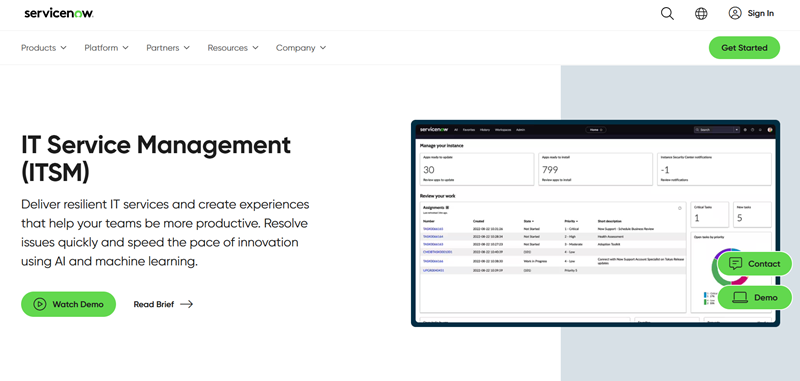Click the ServiceNow logo

pyautogui.click(x=59, y=14)
